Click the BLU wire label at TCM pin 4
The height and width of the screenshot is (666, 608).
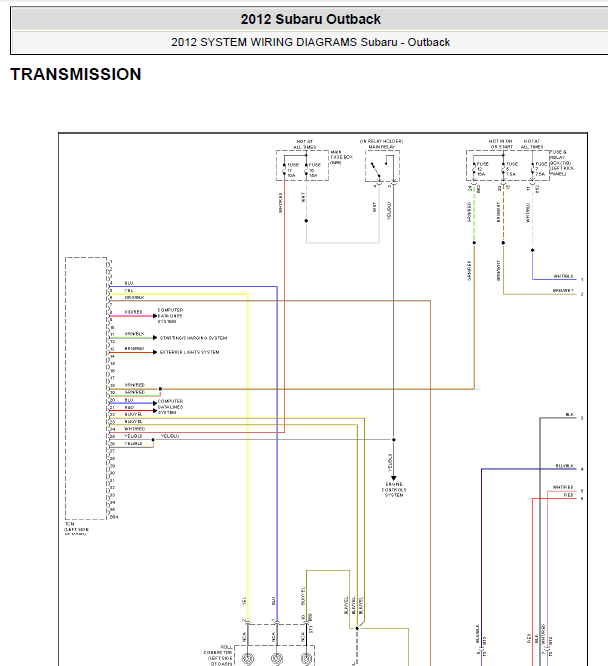[129, 283]
